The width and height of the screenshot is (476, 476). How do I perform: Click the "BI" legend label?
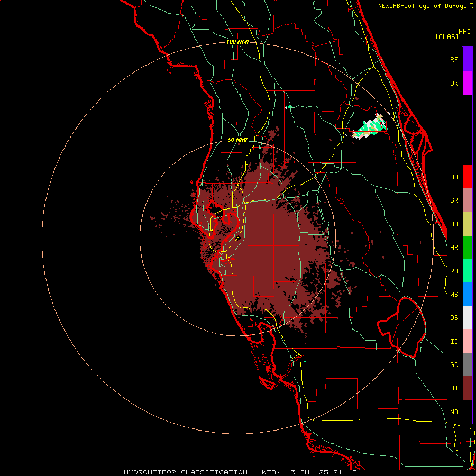click(454, 388)
